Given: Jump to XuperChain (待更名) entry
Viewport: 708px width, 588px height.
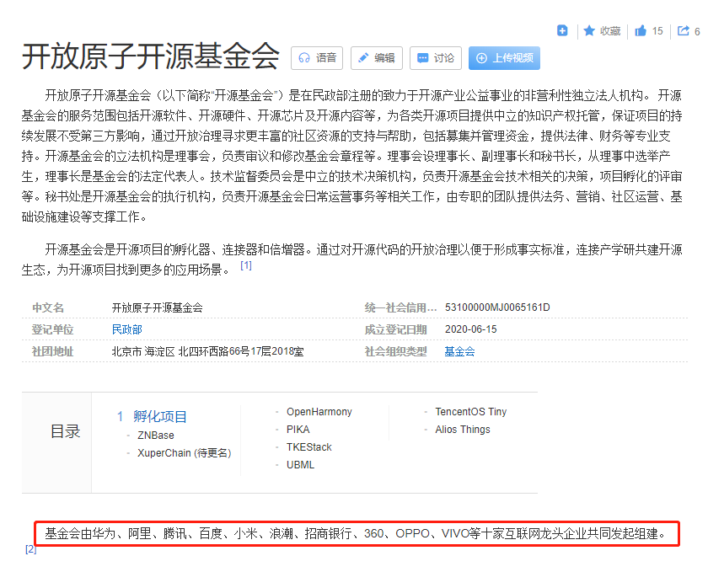Looking at the screenshot, I should point(185,452).
